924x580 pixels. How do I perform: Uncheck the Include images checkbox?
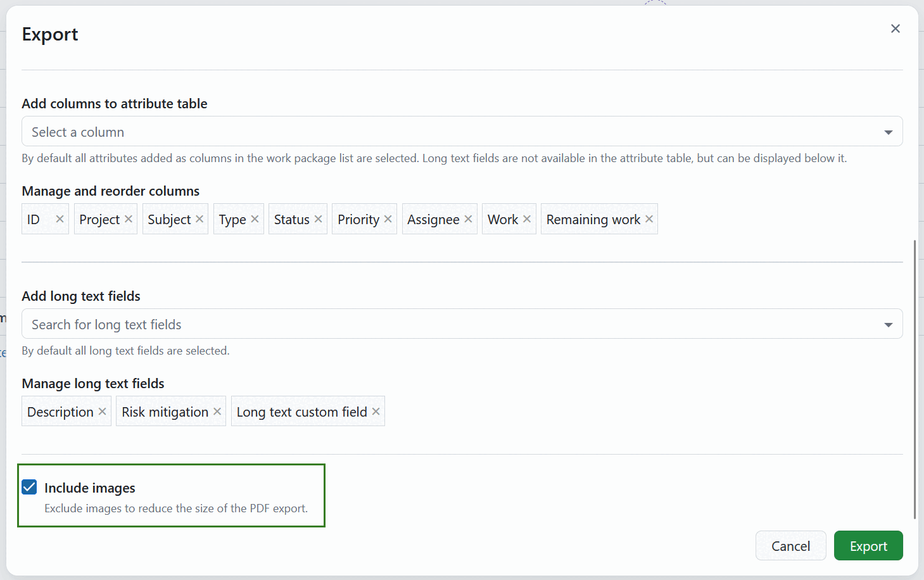pos(28,487)
